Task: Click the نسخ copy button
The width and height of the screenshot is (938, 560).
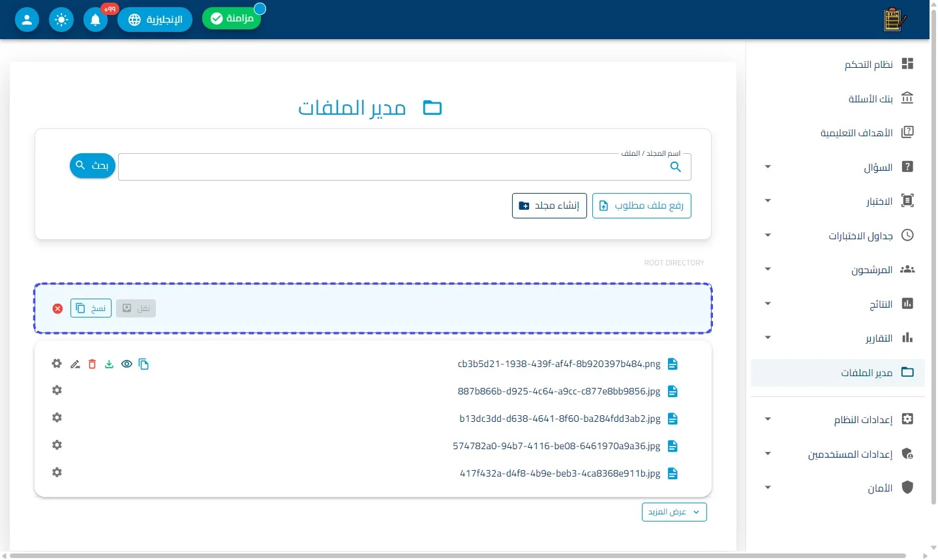Action: (91, 308)
